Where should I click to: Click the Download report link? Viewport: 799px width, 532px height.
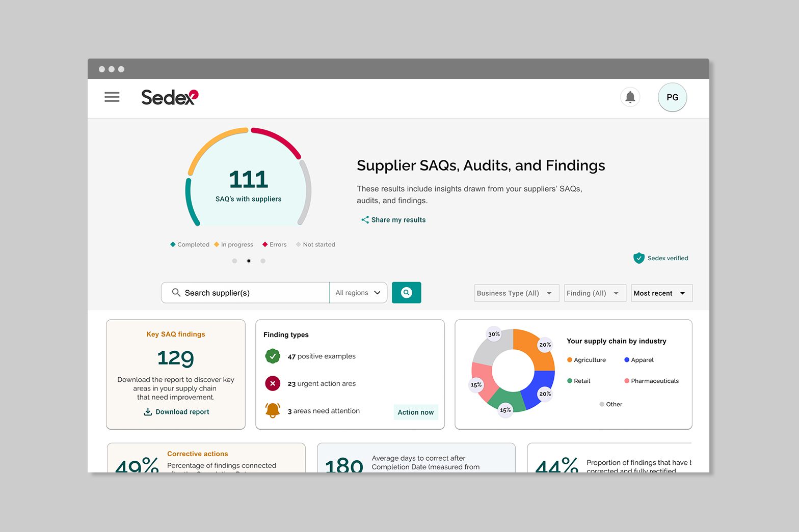pos(176,412)
